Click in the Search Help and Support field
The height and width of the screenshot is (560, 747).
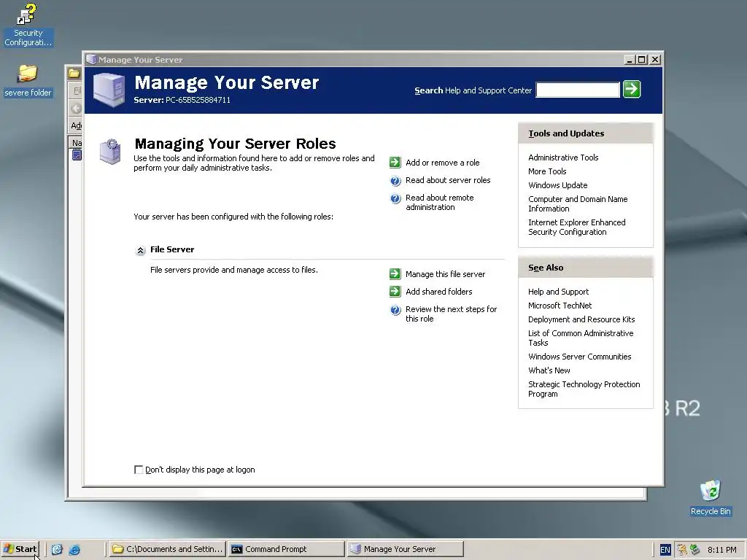[578, 90]
